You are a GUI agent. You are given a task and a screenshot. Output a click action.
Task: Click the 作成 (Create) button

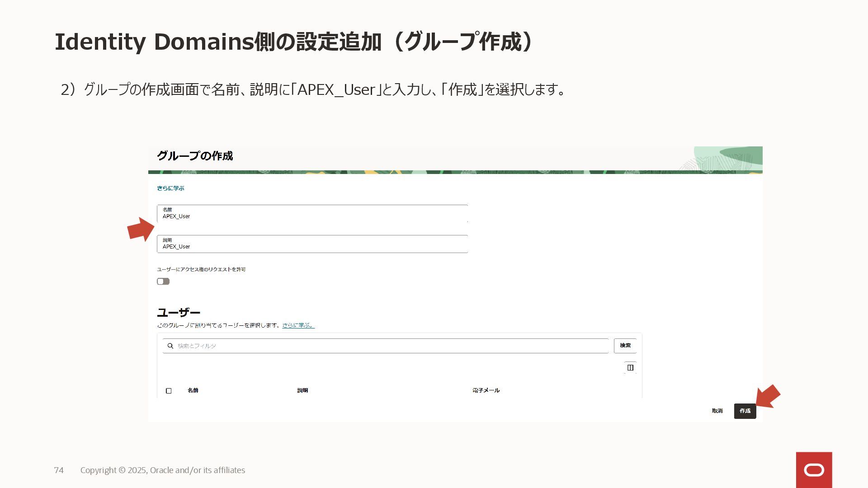(x=745, y=411)
